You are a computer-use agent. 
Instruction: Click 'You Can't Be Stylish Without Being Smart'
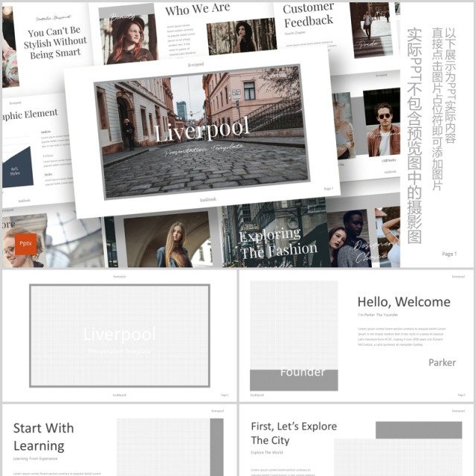point(55,42)
